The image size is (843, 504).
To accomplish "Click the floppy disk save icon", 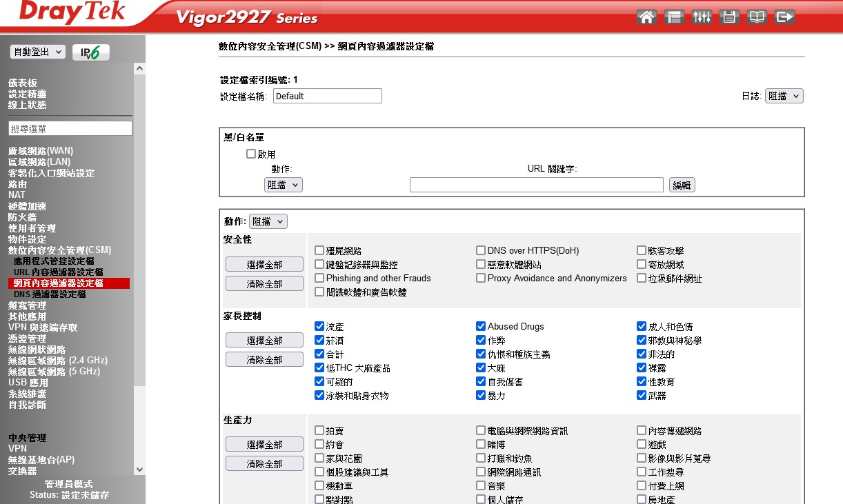I will 729,17.
